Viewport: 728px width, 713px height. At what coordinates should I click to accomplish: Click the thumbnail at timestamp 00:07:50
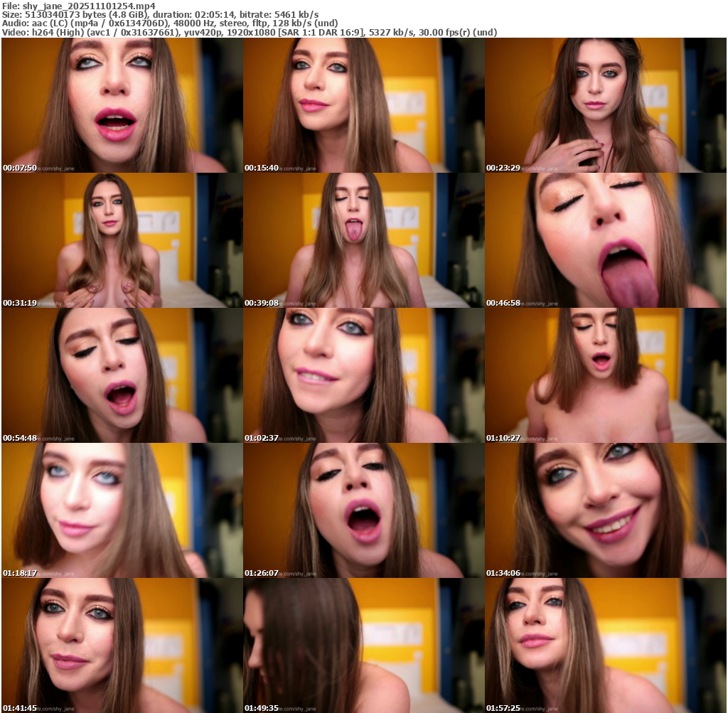pyautogui.click(x=122, y=105)
